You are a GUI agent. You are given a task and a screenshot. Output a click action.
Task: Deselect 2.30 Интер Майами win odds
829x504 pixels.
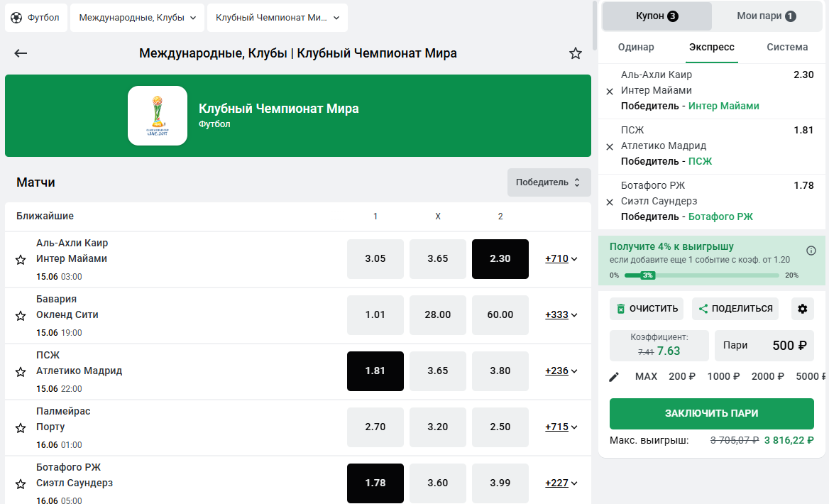pyautogui.click(x=500, y=258)
